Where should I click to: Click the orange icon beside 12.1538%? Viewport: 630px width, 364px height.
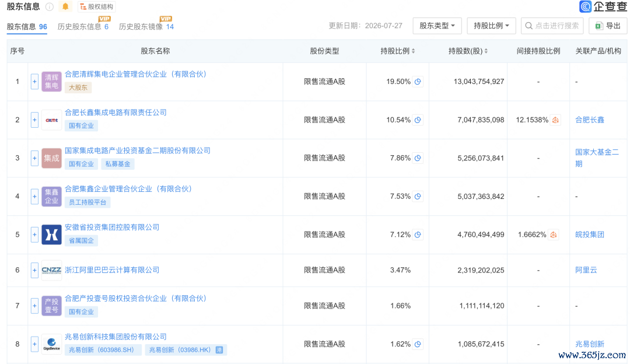(555, 120)
